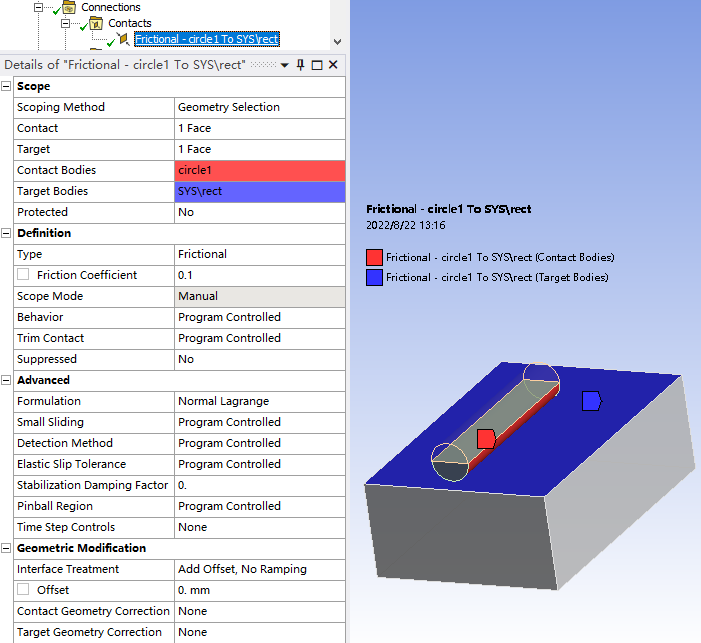
Task: Click the Detection Method value cell
Action: pos(260,444)
